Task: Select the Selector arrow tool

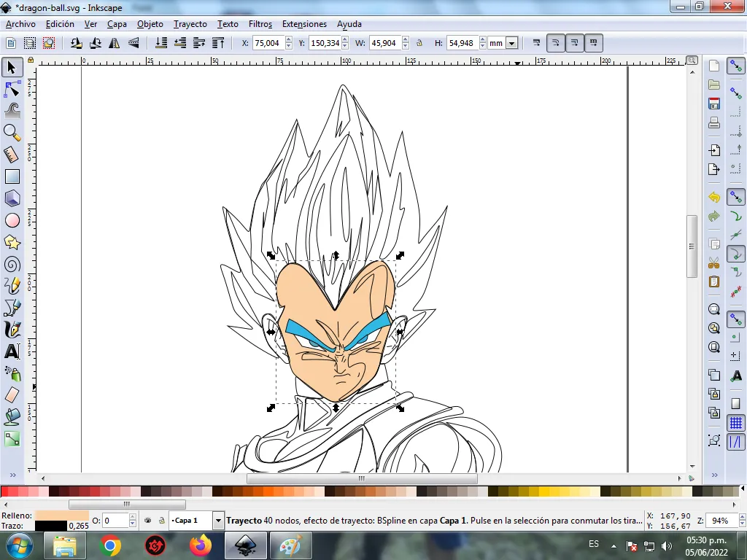Action: pos(12,67)
